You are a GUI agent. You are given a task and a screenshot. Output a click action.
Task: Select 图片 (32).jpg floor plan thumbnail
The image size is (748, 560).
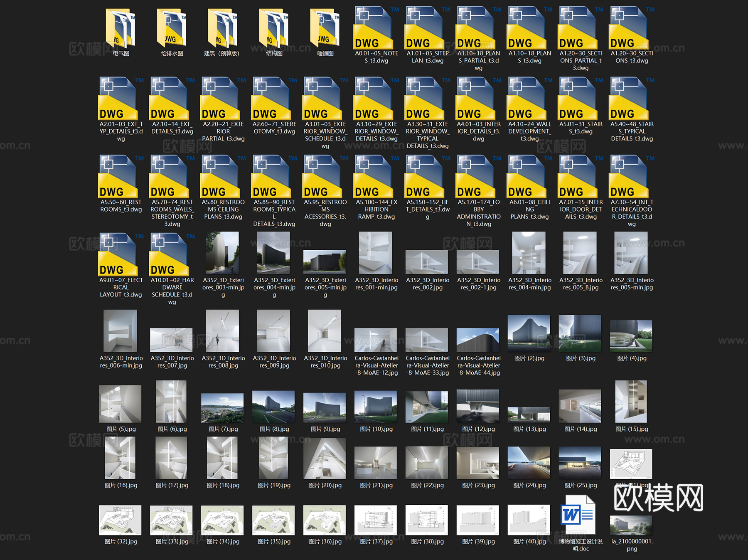[x=121, y=520]
